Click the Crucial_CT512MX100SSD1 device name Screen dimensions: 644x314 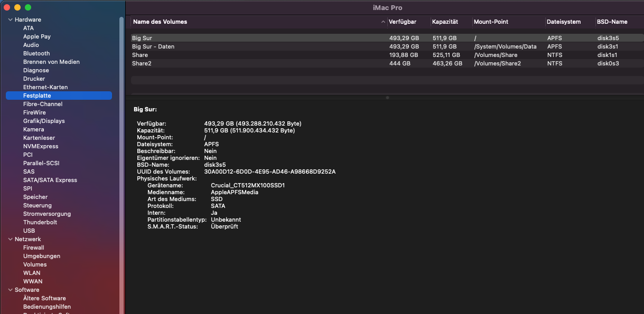(248, 185)
